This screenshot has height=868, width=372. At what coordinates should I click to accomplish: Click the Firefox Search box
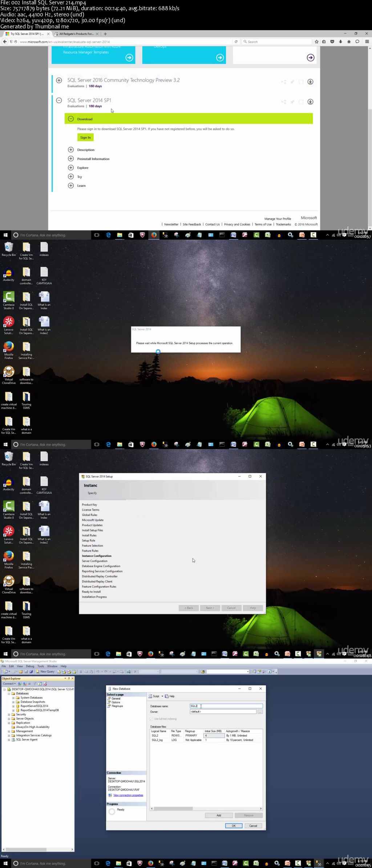(x=276, y=42)
